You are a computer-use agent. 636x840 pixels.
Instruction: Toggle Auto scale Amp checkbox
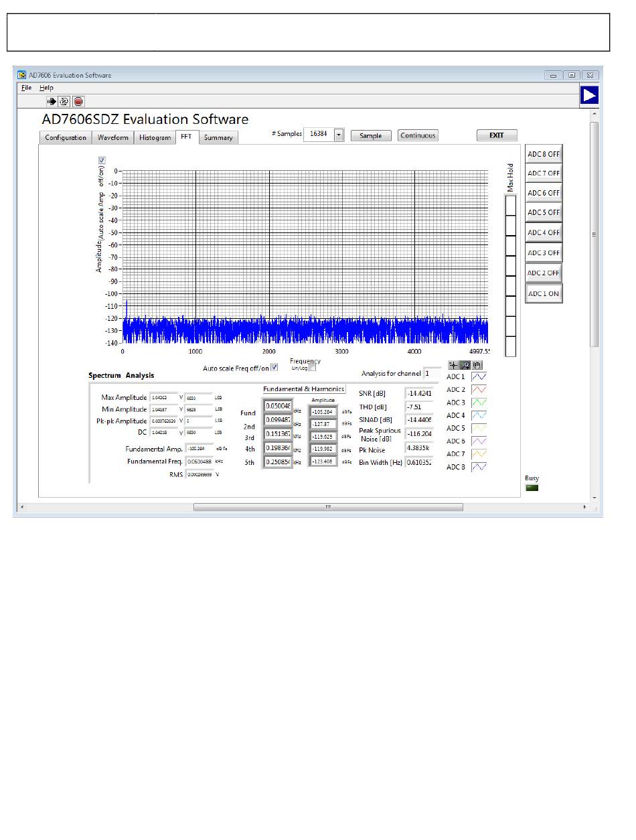(x=102, y=160)
